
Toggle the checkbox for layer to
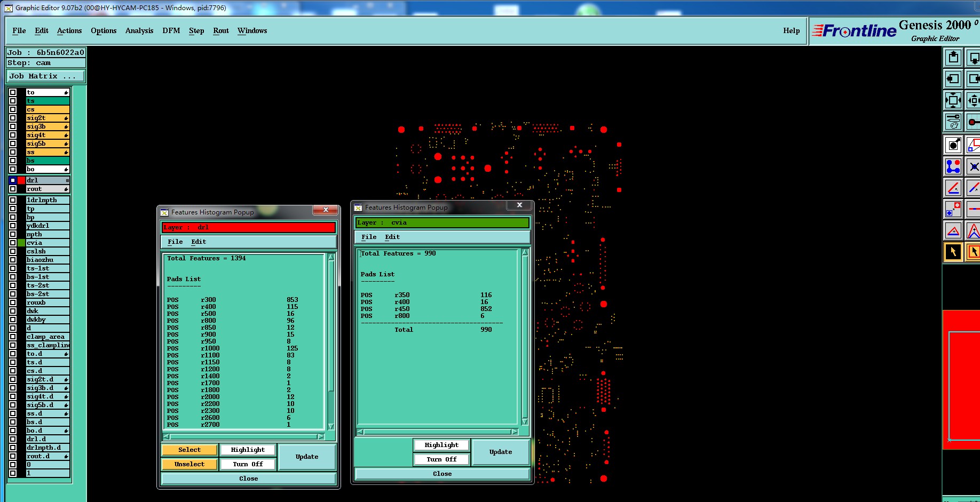pyautogui.click(x=13, y=92)
